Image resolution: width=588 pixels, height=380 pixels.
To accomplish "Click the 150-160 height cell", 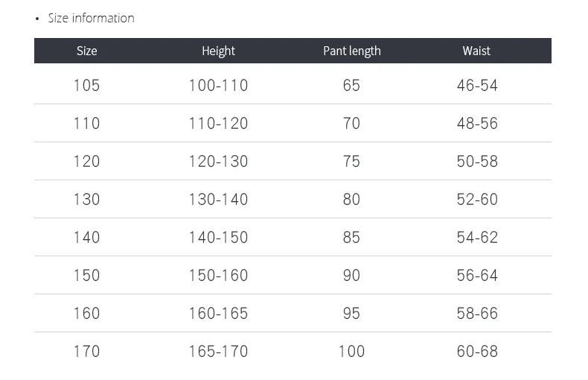I will [218, 276].
